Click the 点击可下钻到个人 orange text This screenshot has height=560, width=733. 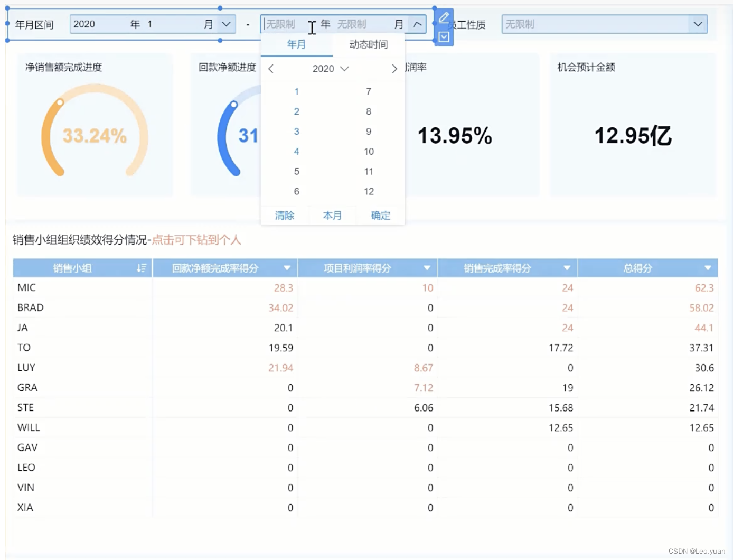(196, 240)
